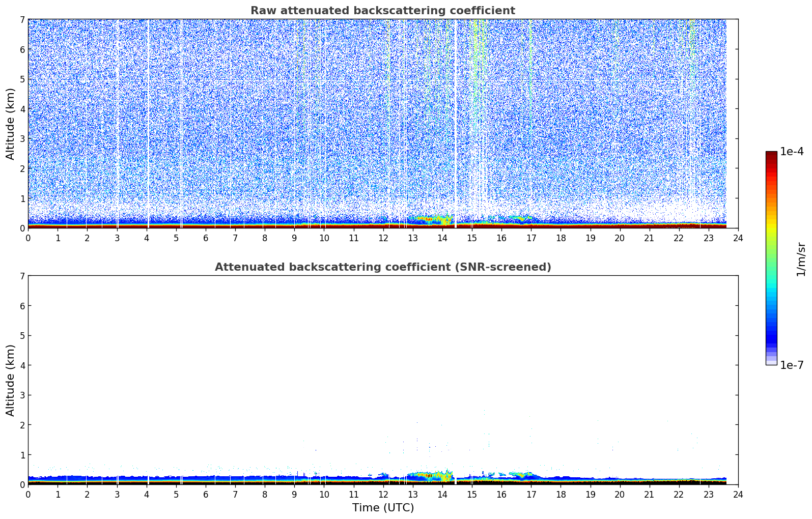Pick the dark blue band of the colorbar
The height and width of the screenshot is (519, 812).
pyautogui.click(x=771, y=336)
